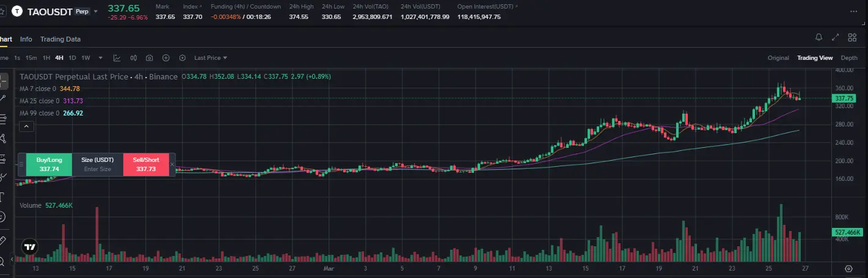This screenshot has width=868, height=278.
Task: Focus the Enter Size input field
Action: 98,169
